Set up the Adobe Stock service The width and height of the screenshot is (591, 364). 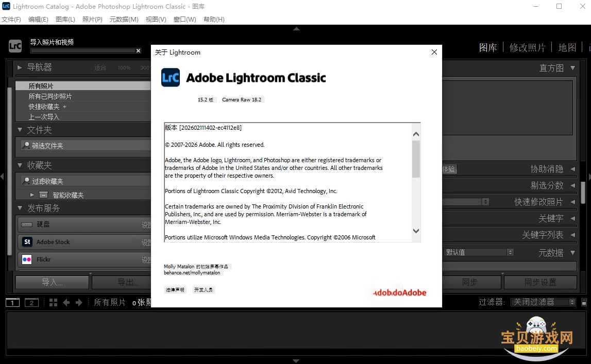(x=146, y=242)
